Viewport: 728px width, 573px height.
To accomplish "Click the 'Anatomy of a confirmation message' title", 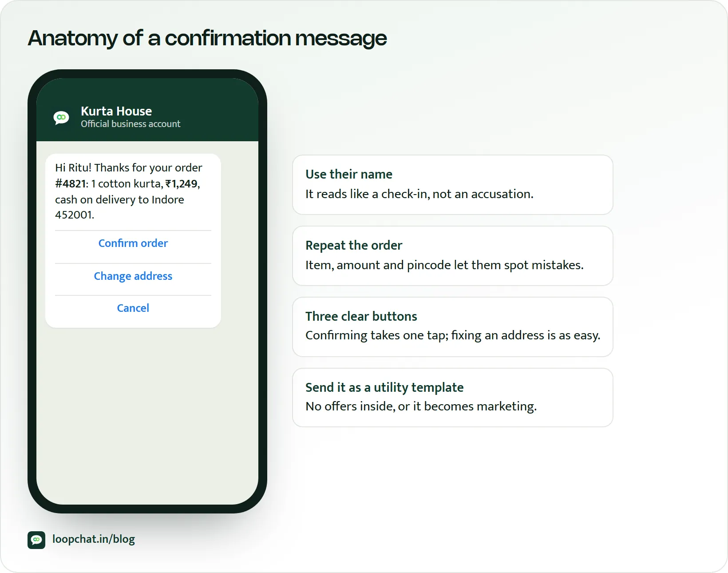I will 207,38.
